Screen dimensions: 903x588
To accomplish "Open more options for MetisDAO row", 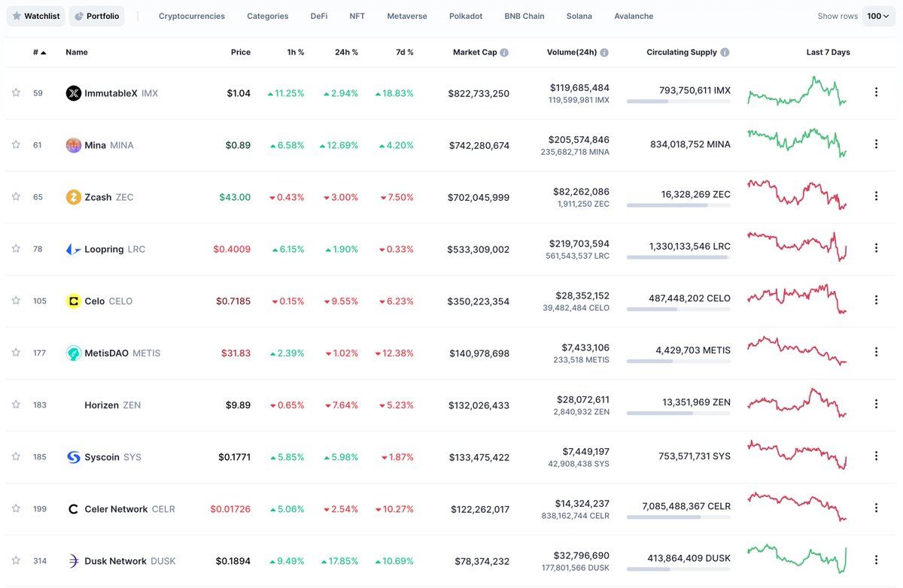I will click(876, 352).
